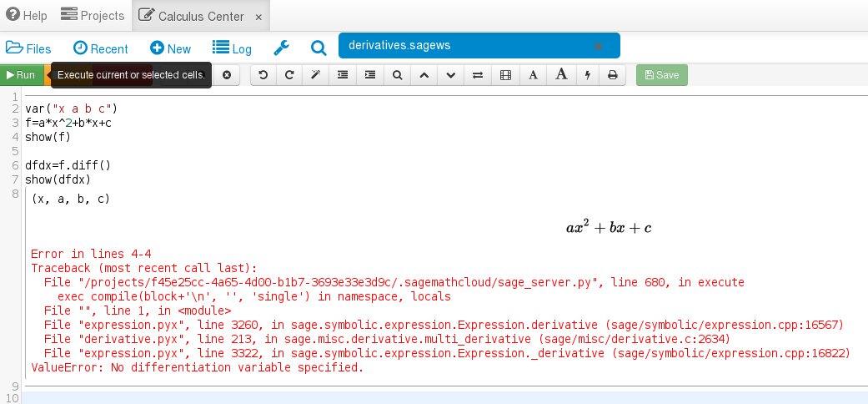Print the worksheet using printer icon
Image resolution: width=868 pixels, height=404 pixels.
tap(613, 75)
